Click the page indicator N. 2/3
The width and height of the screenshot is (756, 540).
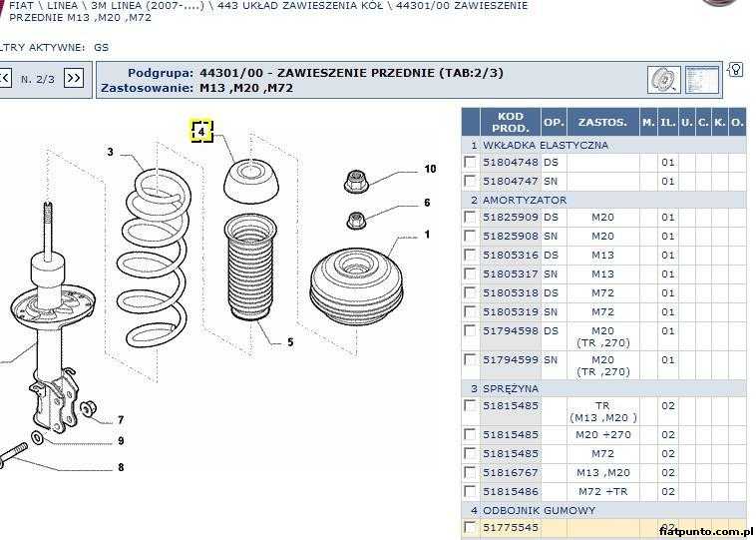tap(38, 79)
